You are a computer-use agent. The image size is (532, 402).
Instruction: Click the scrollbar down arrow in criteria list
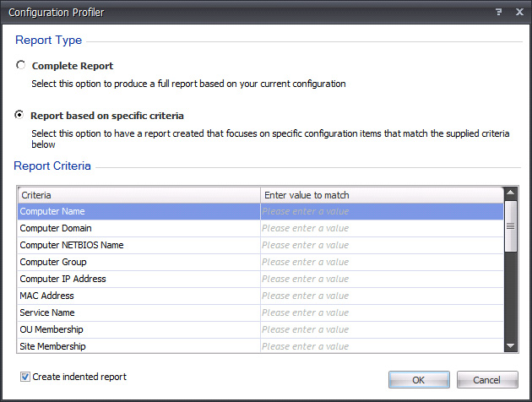[x=510, y=345]
